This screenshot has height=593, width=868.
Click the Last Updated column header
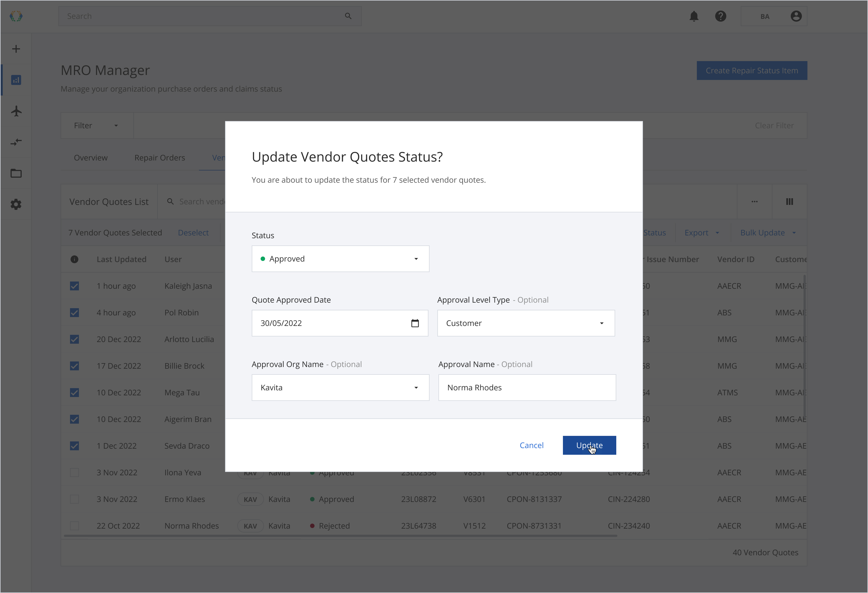tap(121, 259)
